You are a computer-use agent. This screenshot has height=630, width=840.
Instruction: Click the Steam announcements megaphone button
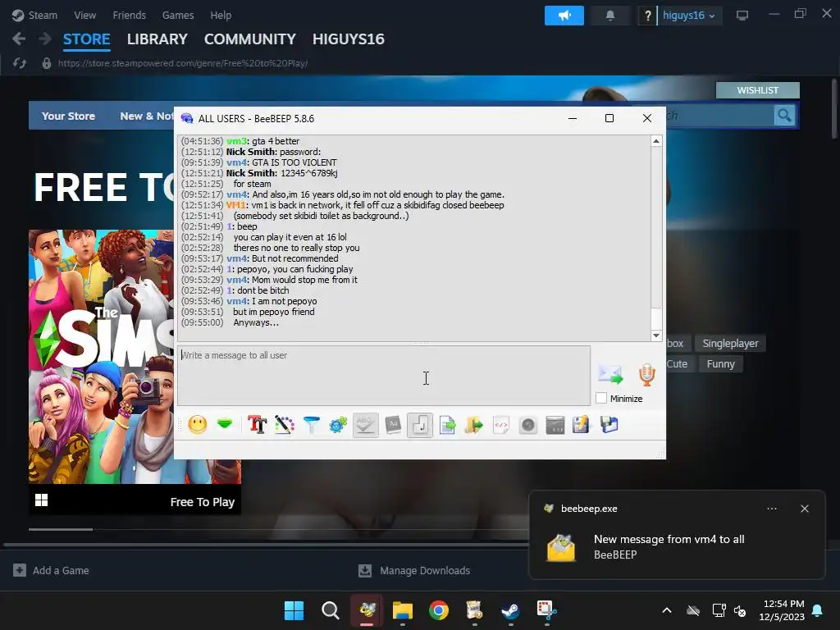564,16
